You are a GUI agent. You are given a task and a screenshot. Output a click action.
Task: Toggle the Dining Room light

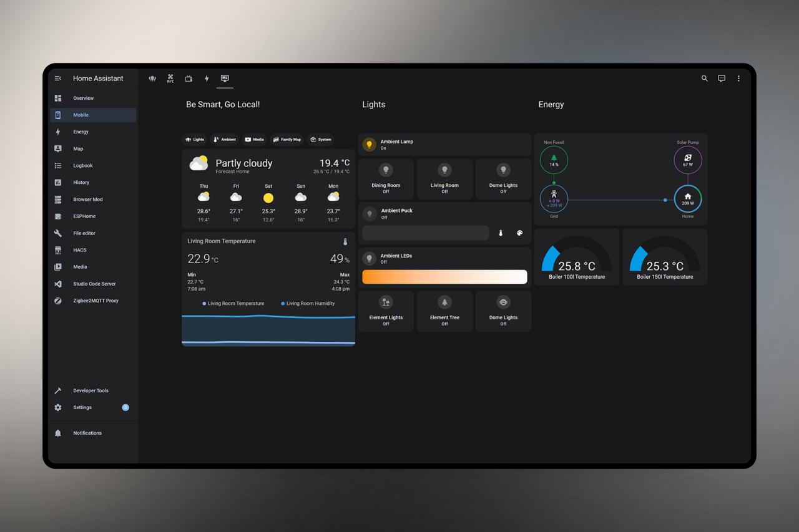(386, 179)
